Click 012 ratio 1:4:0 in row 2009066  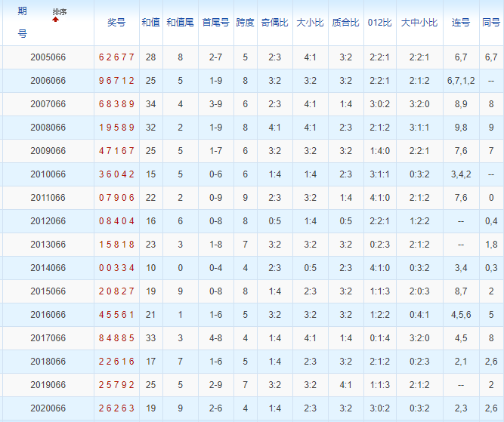[x=379, y=151]
